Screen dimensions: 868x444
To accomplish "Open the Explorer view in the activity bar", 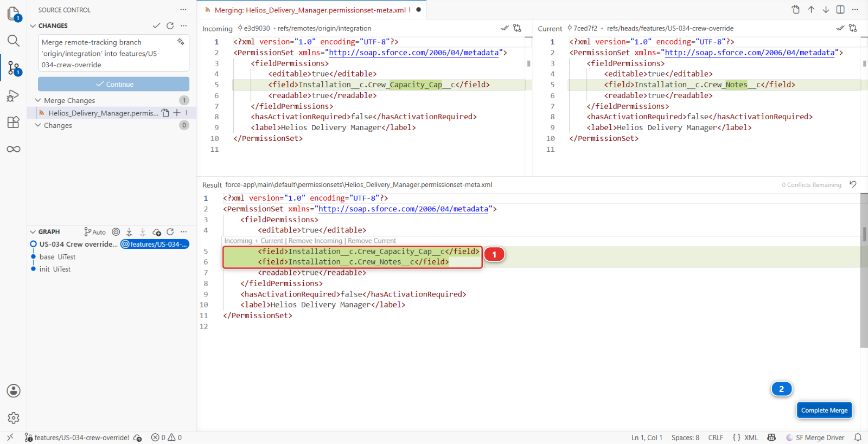I will pyautogui.click(x=14, y=14).
